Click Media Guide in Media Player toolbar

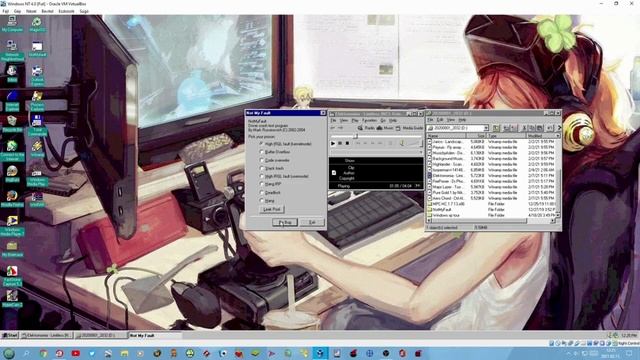point(409,128)
